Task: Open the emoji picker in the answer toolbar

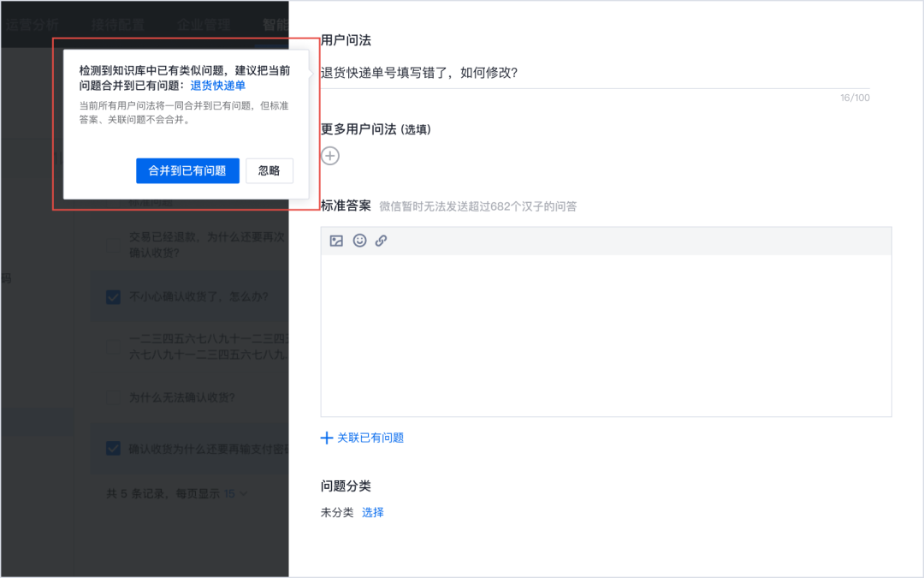Action: click(x=358, y=241)
